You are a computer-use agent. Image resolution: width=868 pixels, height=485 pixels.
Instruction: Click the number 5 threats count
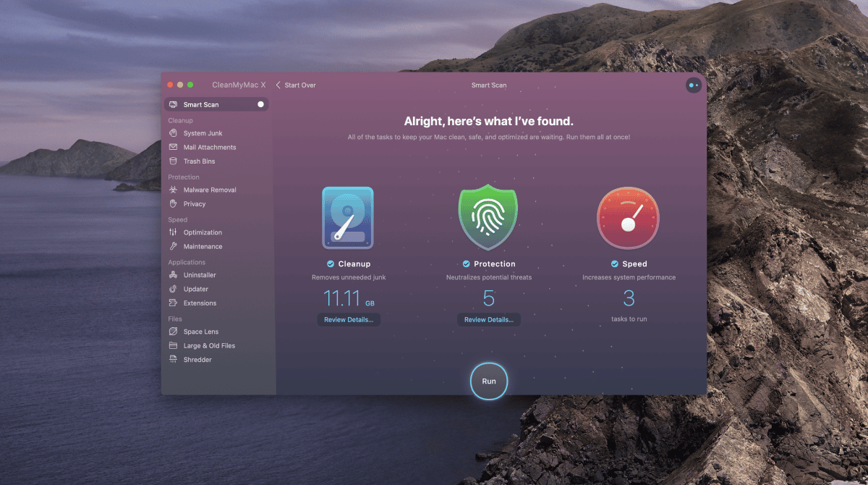(x=489, y=298)
